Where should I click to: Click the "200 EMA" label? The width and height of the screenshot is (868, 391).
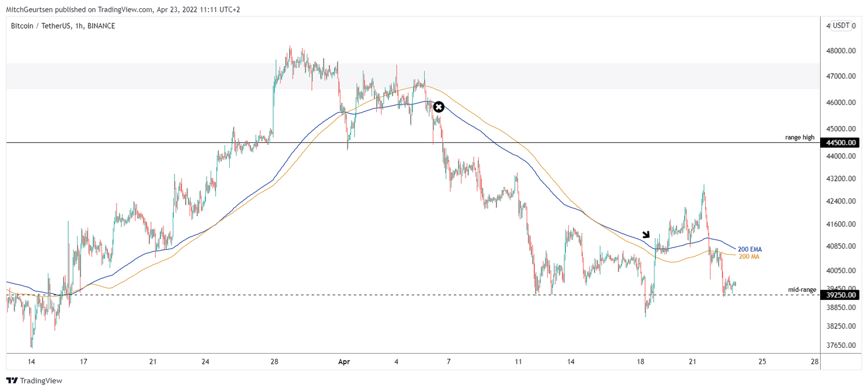tap(750, 249)
